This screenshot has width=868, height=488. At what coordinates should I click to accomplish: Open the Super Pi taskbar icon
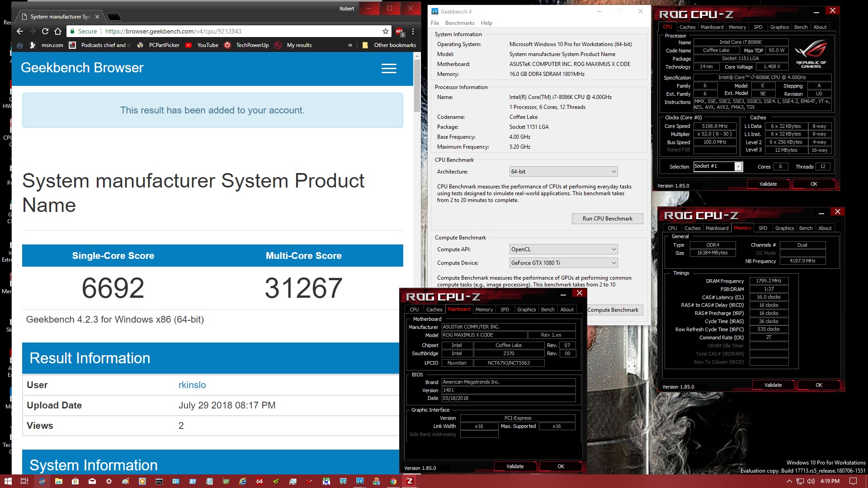pyautogui.click(x=326, y=481)
